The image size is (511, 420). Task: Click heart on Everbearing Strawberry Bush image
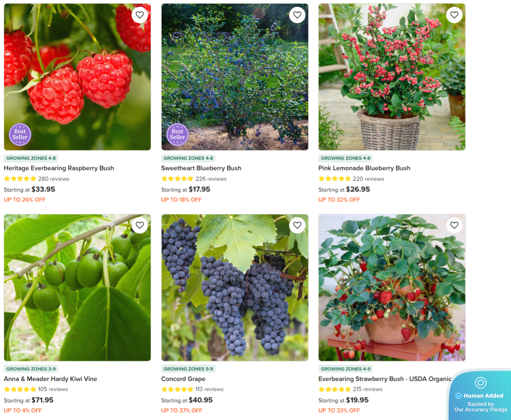tap(454, 225)
